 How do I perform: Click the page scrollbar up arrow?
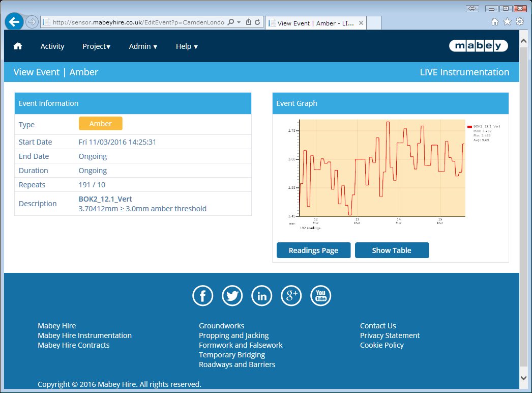pyautogui.click(x=523, y=41)
